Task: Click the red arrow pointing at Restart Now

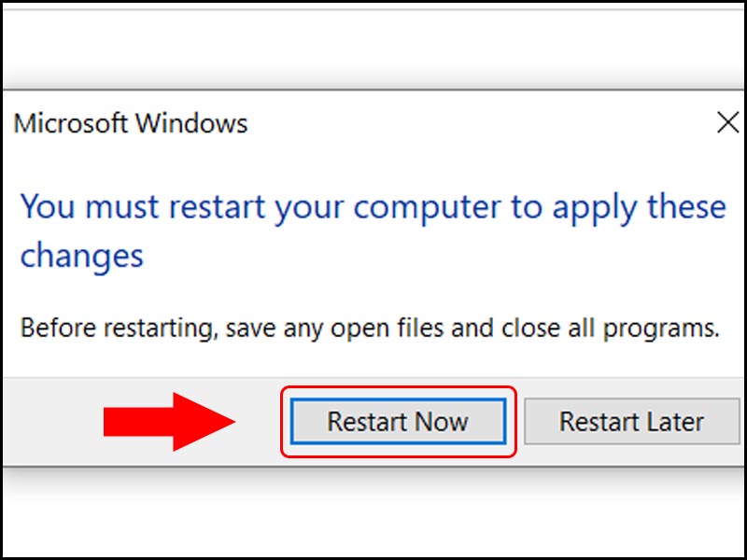Action: [168, 422]
